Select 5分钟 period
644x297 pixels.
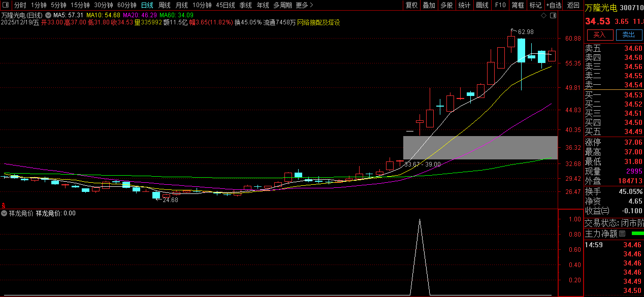[x=58, y=5]
